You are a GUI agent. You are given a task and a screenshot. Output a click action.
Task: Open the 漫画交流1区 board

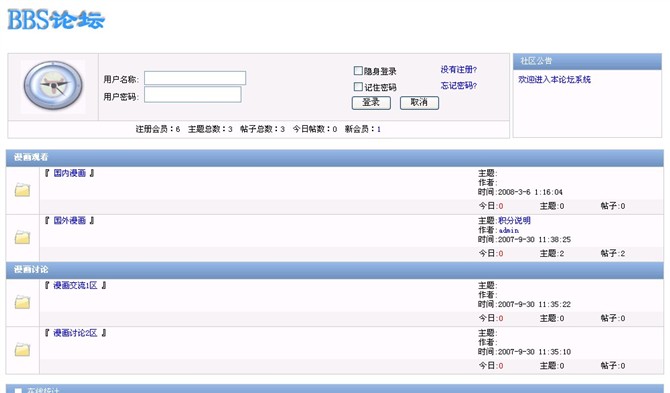75,285
